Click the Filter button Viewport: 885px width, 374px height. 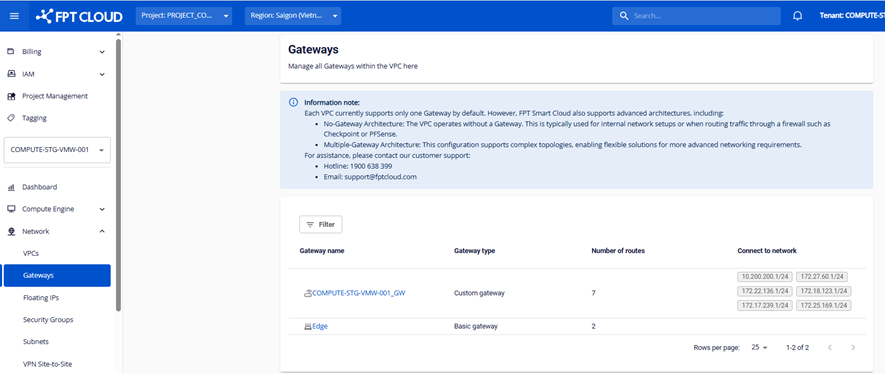tap(321, 225)
